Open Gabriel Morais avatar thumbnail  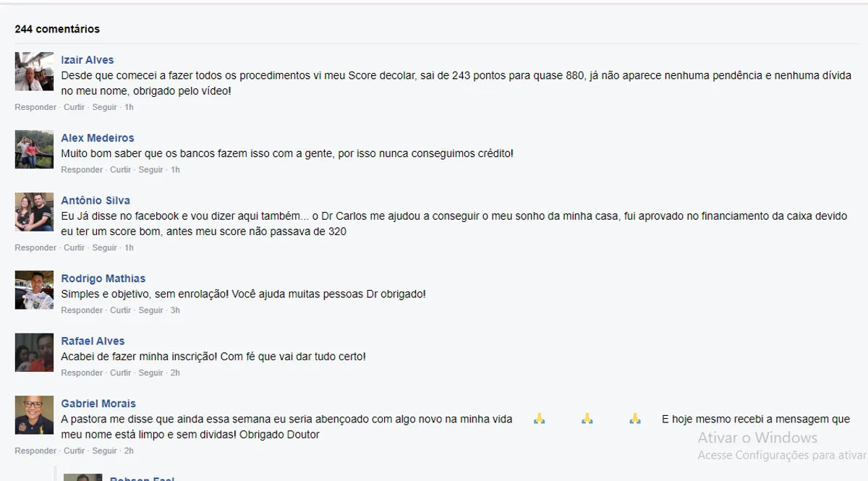tap(34, 415)
